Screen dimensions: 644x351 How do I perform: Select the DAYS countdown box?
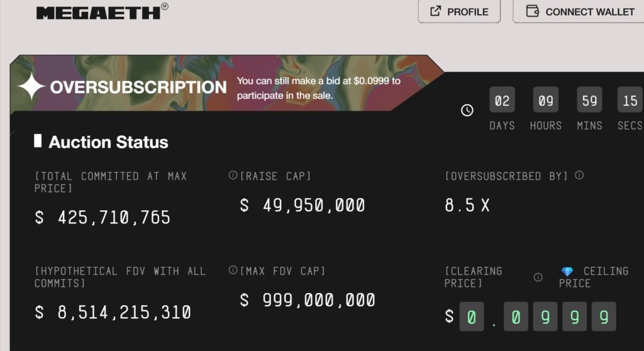pyautogui.click(x=502, y=100)
